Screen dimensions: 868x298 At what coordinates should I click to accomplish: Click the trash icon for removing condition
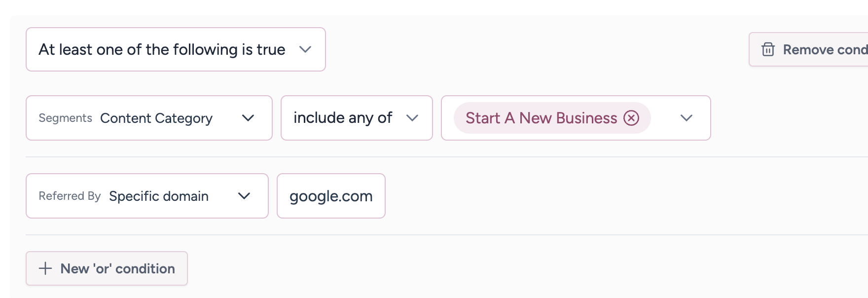pos(768,49)
